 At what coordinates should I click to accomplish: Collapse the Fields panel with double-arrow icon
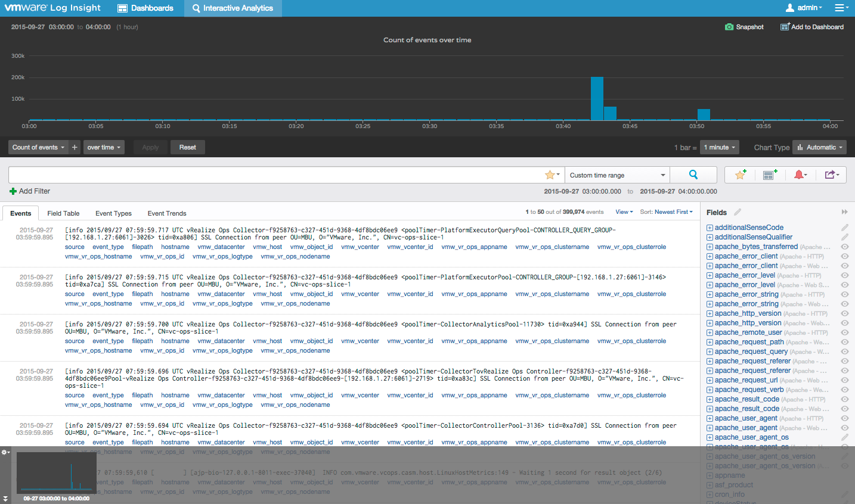[844, 212]
